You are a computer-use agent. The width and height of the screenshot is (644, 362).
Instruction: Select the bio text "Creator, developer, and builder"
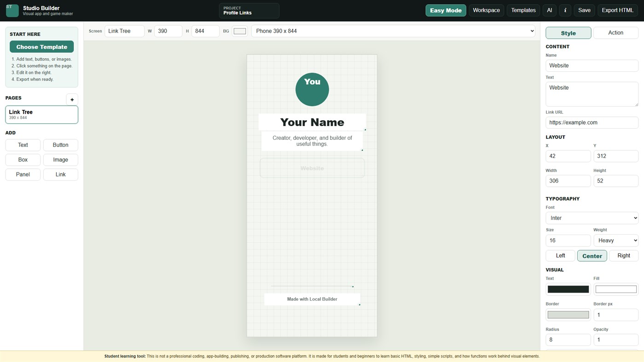point(312,141)
